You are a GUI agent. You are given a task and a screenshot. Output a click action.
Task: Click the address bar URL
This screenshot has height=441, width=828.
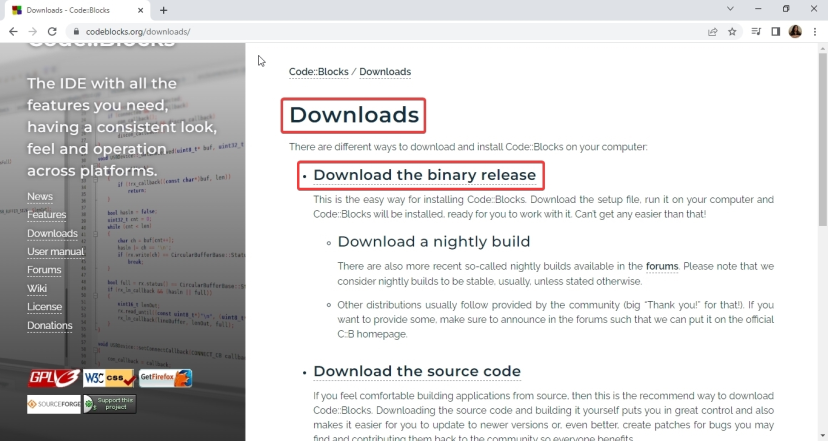[138, 32]
